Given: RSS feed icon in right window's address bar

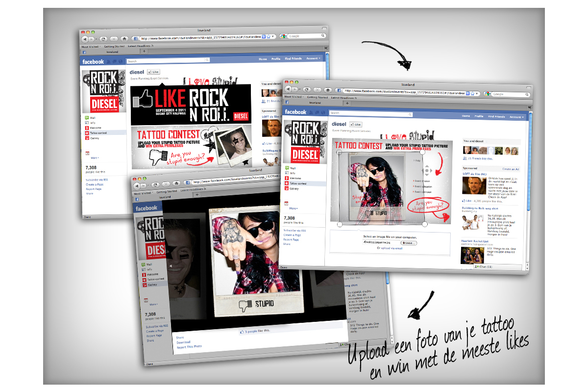Looking at the screenshot, I should click(468, 93).
